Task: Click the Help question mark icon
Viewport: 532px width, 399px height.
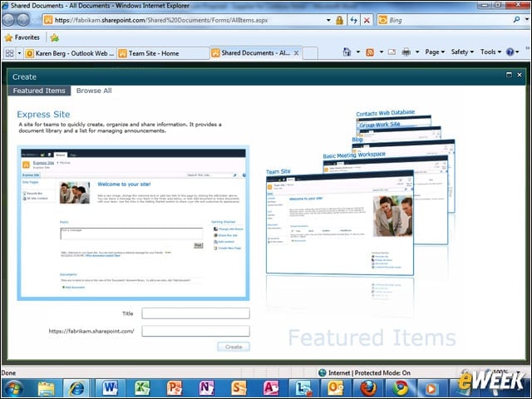Action: (510, 52)
